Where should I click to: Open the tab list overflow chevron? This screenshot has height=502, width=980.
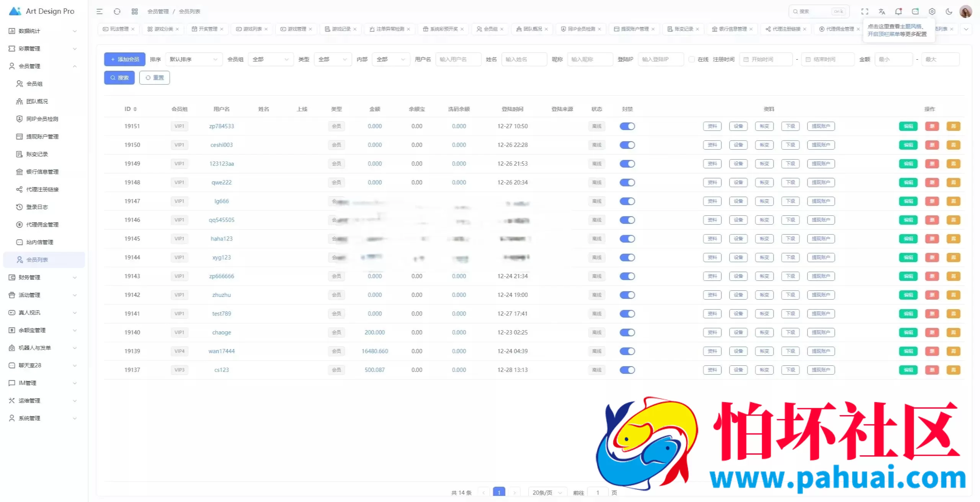coord(966,29)
